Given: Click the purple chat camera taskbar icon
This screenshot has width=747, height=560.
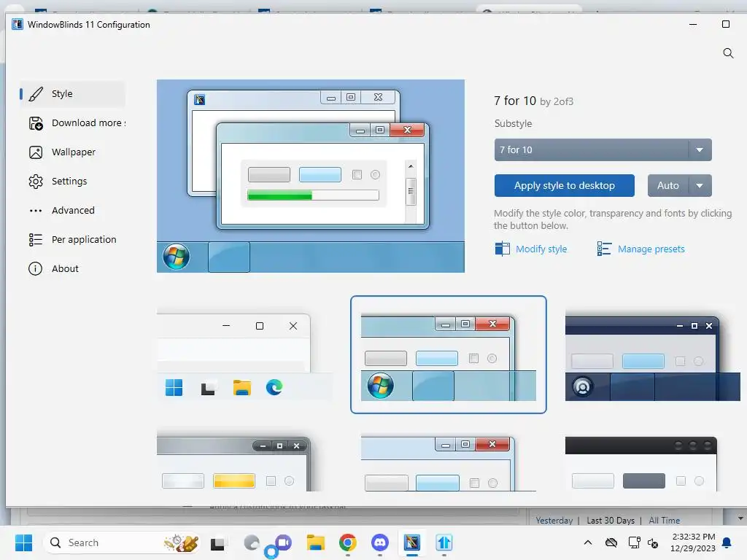Looking at the screenshot, I should point(283,542).
